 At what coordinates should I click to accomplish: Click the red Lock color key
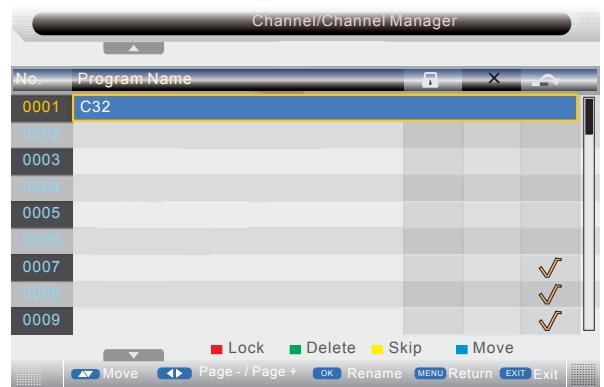216,349
